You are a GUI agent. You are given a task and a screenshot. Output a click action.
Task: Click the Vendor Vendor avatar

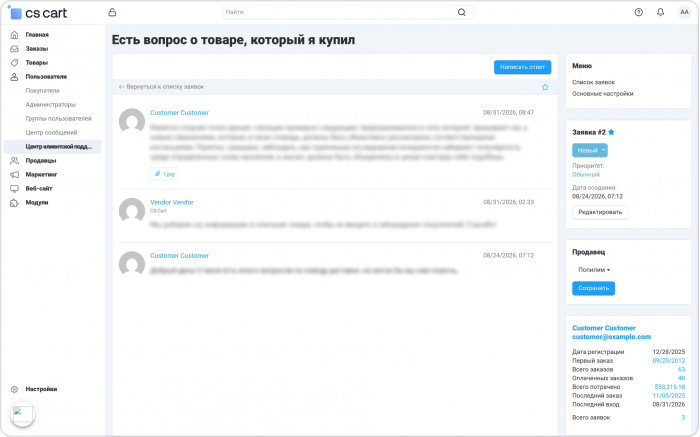coord(132,211)
